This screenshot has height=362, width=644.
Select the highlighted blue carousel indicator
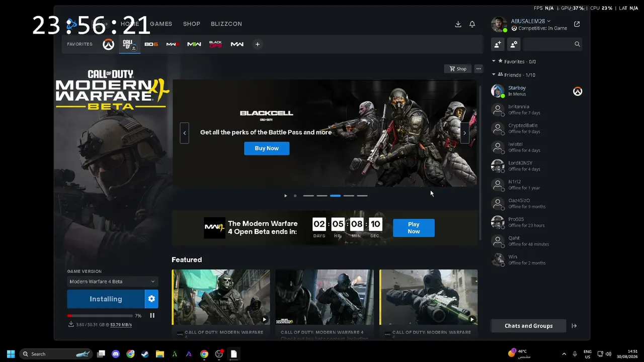(x=335, y=196)
